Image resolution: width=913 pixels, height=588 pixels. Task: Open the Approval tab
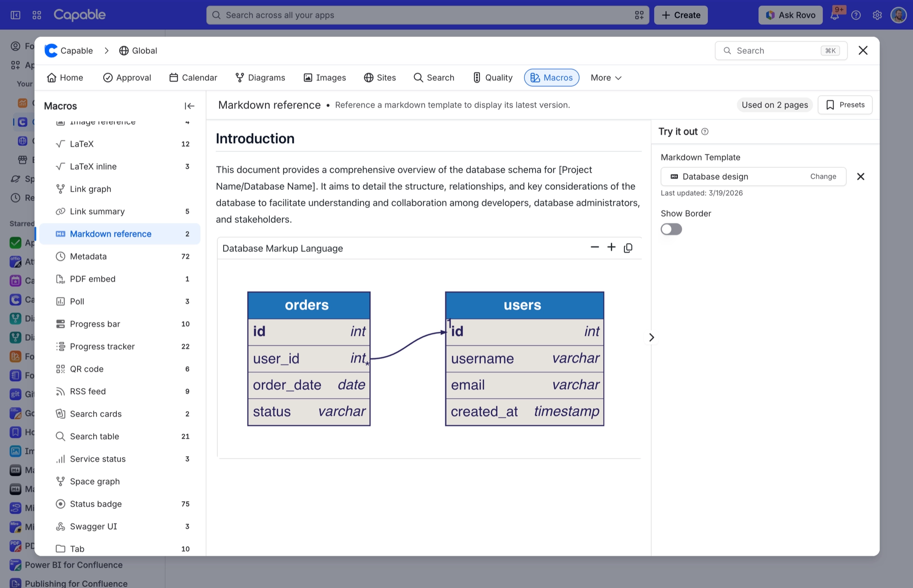click(x=127, y=78)
